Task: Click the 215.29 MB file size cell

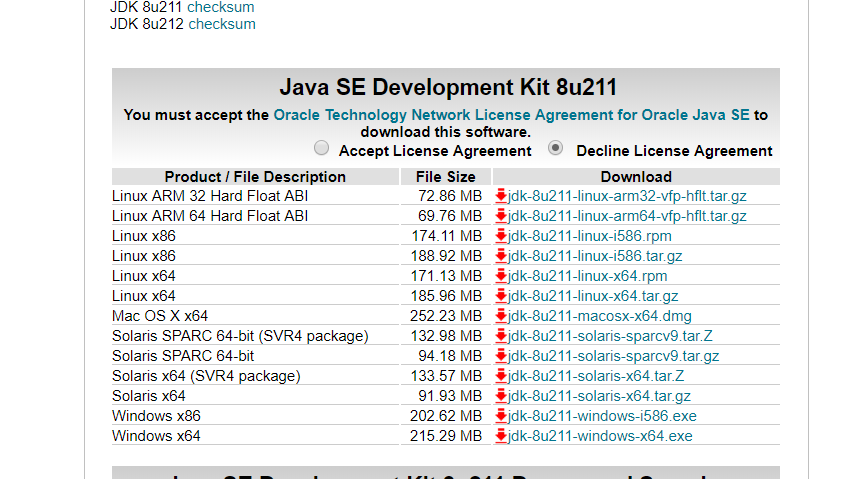Action: (446, 436)
